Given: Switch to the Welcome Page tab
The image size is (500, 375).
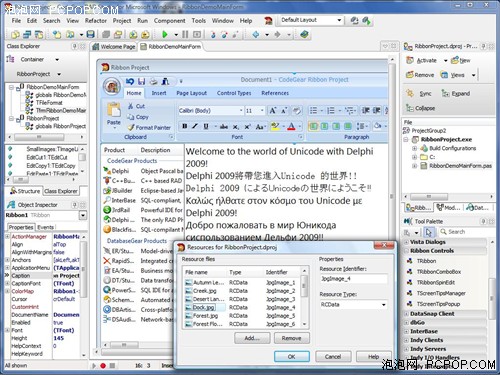Looking at the screenshot, I should click(114, 47).
